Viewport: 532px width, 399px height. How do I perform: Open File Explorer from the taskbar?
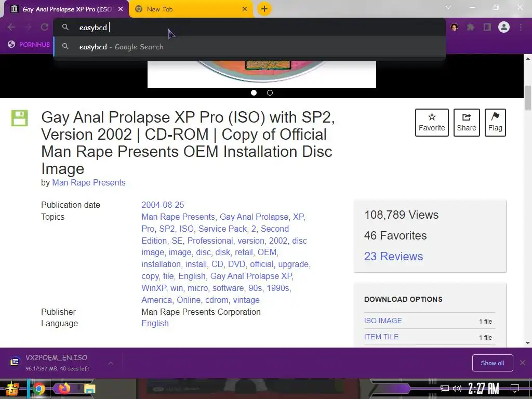pos(89,389)
